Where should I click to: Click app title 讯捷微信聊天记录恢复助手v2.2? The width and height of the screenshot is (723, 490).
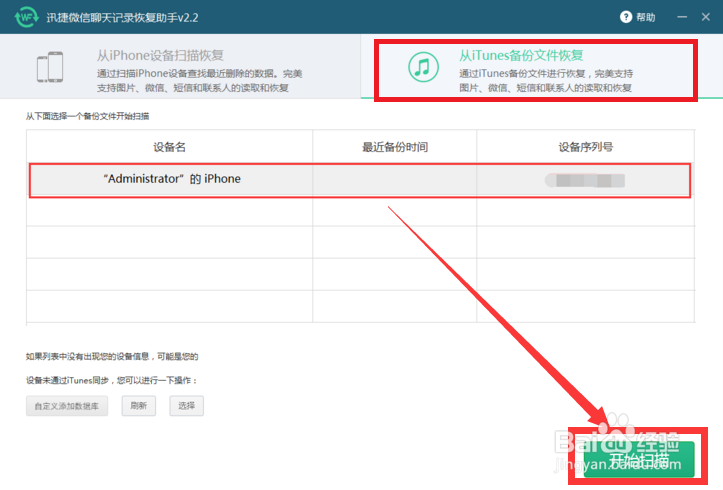click(122, 18)
